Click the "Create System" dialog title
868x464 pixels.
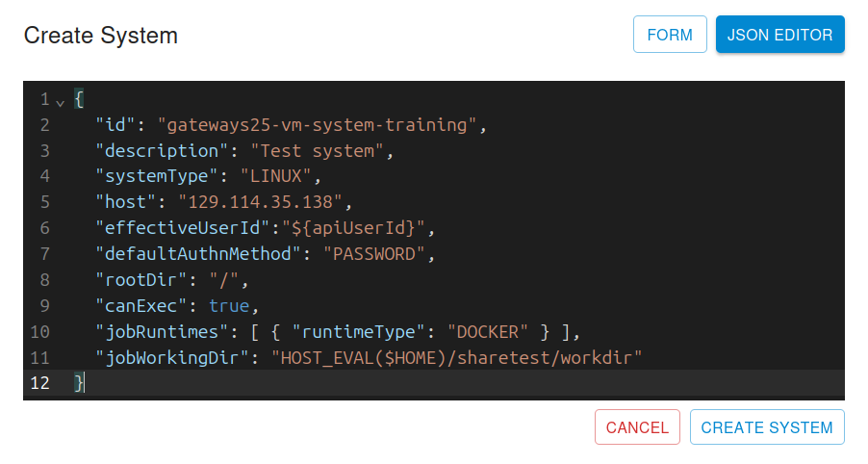(x=101, y=36)
